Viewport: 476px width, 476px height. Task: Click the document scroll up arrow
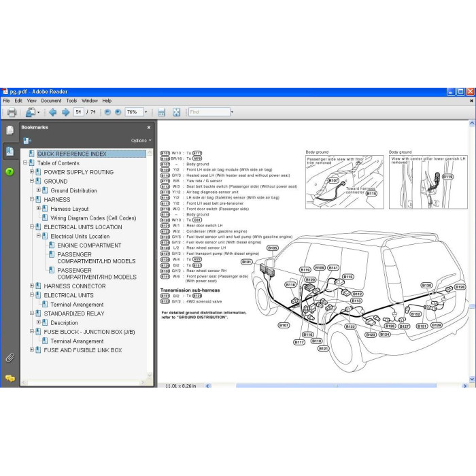[x=472, y=123]
